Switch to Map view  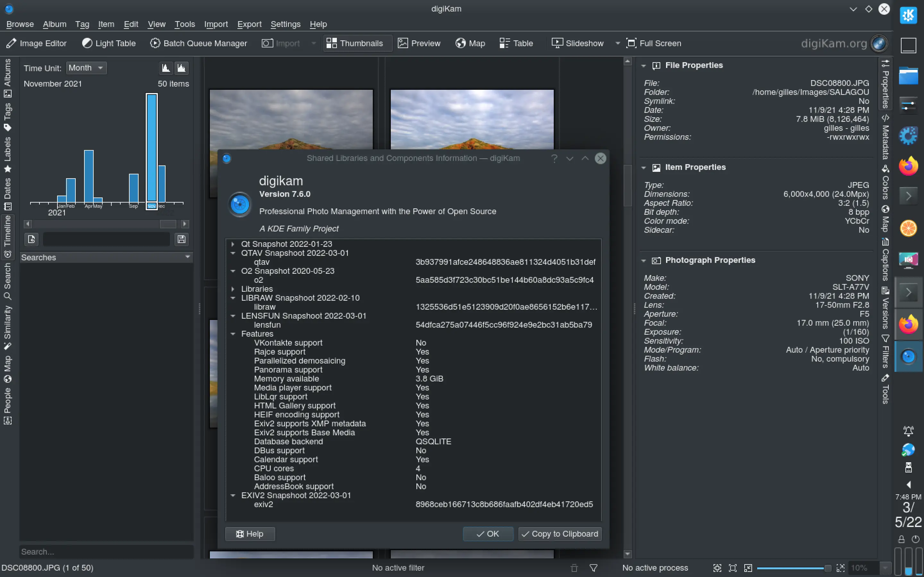click(x=470, y=43)
